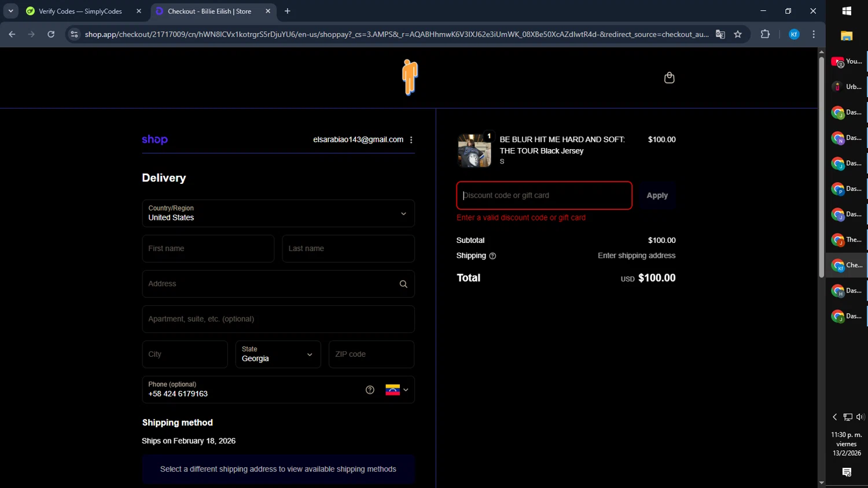Expand the Country/Region dropdown
Viewport: 868px width, 488px height.
pyautogui.click(x=278, y=213)
